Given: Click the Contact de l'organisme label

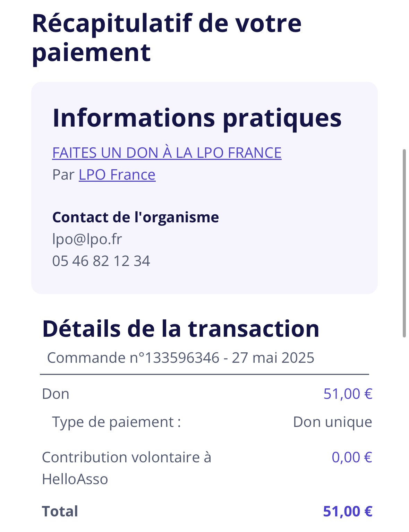Looking at the screenshot, I should click(135, 217).
